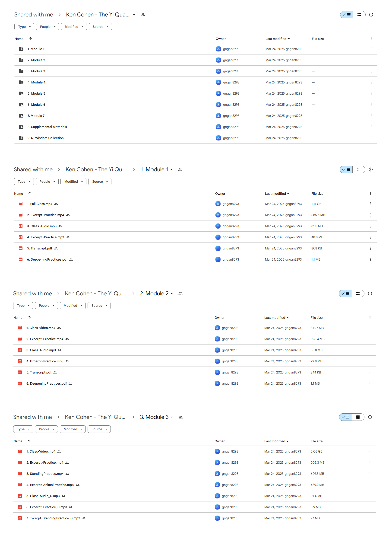
Task: Open more options for 7. Module 7 row
Action: point(371,116)
